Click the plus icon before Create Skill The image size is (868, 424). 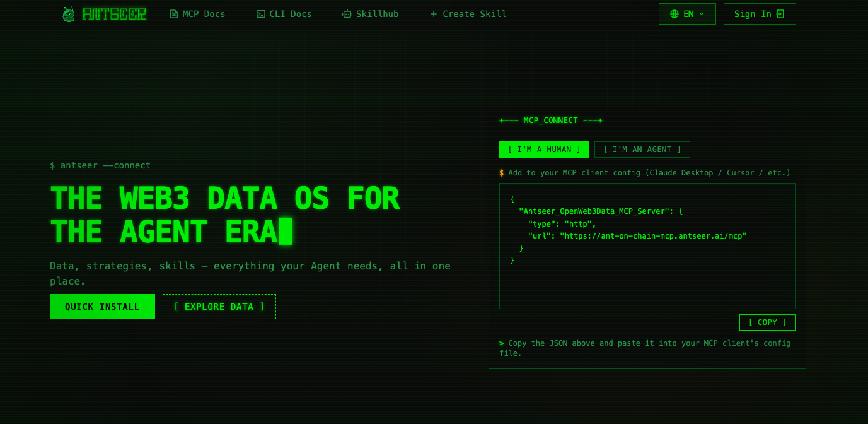coord(434,14)
